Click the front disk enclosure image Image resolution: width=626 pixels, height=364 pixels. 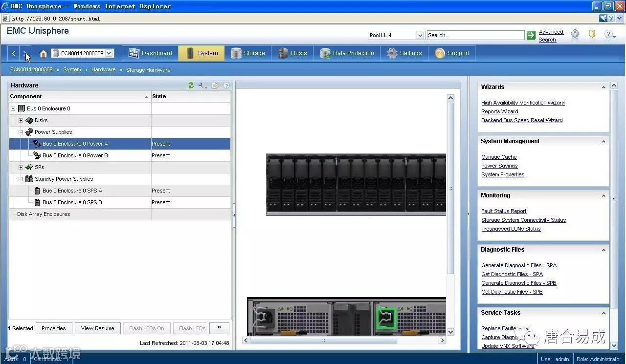point(356,185)
